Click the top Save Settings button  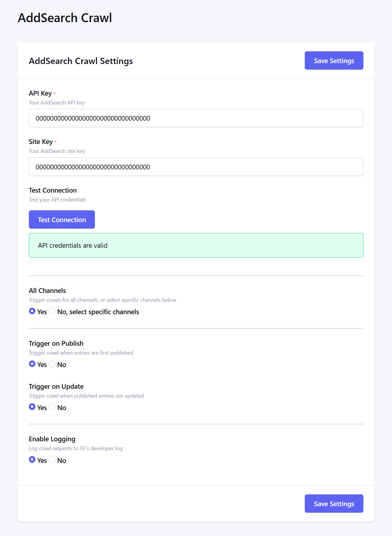click(334, 60)
